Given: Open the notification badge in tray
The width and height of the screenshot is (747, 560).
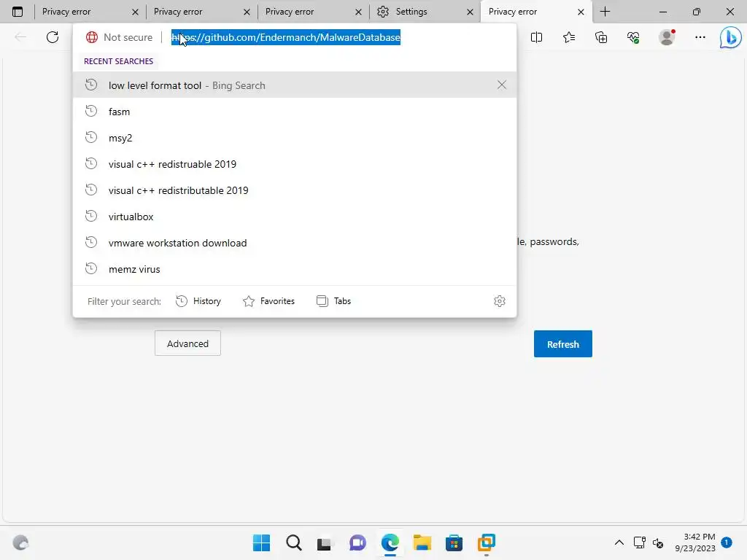Looking at the screenshot, I should [726, 542].
